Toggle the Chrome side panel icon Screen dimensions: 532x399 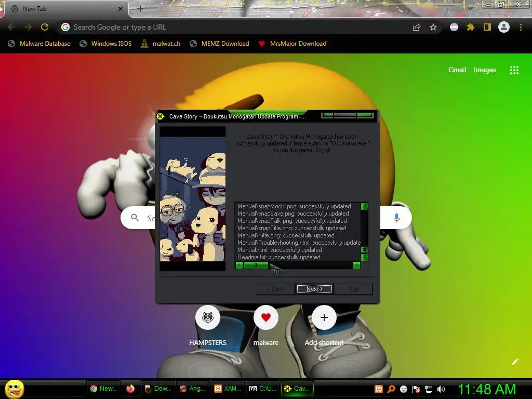[x=487, y=27]
